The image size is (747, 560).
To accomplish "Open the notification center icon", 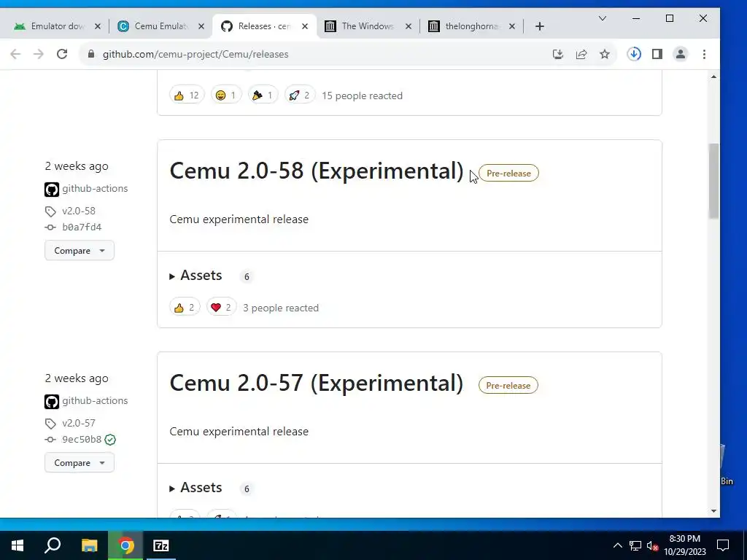I will click(723, 545).
